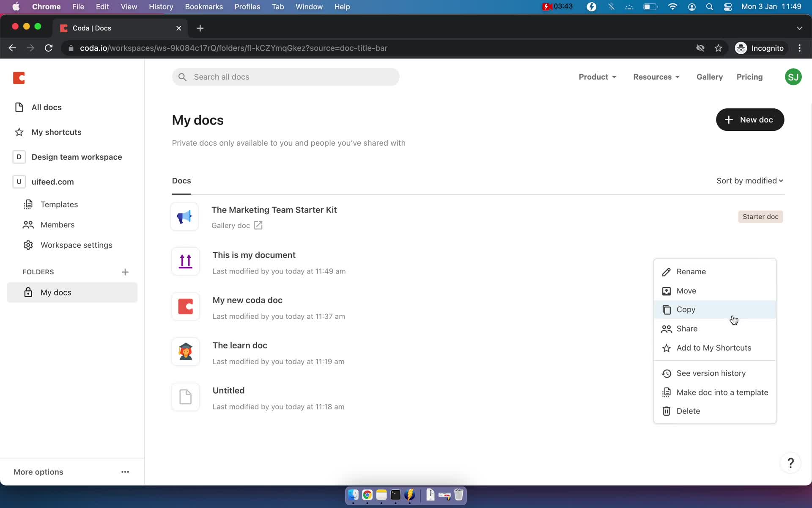Click the blank page doc icon
The width and height of the screenshot is (812, 508).
(x=185, y=397)
